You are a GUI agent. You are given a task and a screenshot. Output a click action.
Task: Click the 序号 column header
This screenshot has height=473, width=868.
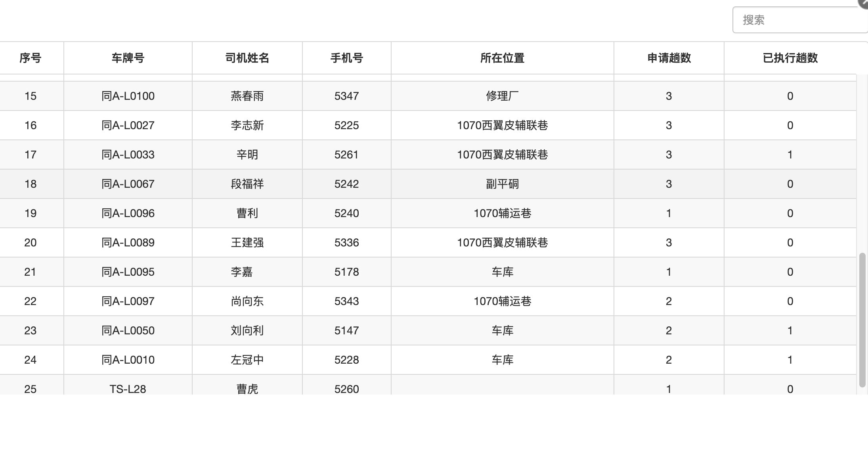31,58
